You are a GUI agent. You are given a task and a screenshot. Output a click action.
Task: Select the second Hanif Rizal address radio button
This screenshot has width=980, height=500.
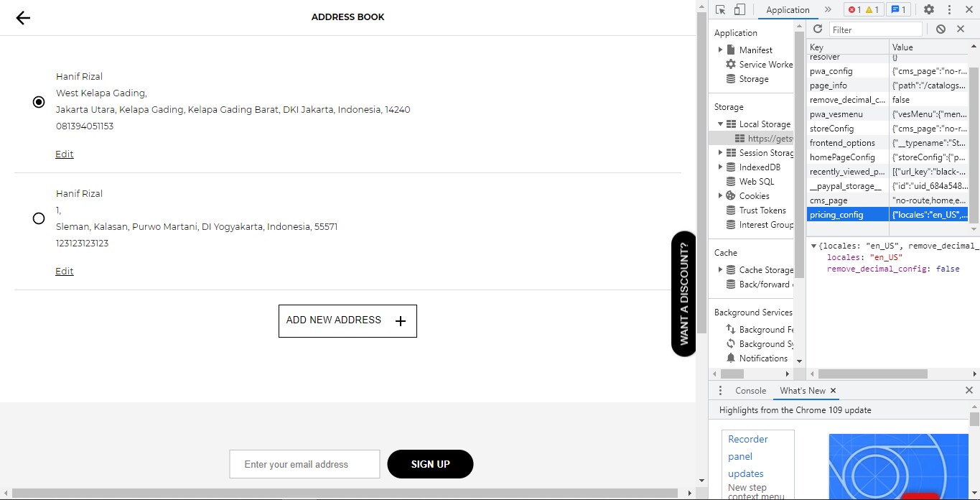click(39, 218)
